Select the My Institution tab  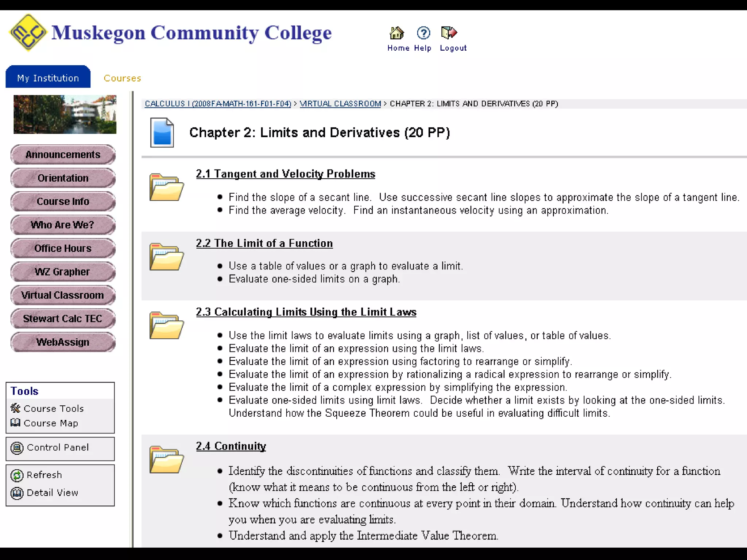(48, 78)
